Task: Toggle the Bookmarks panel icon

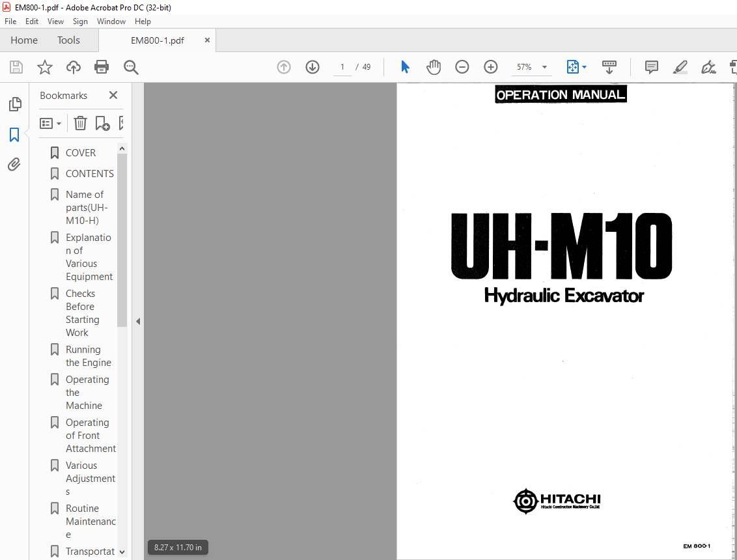Action: point(14,135)
